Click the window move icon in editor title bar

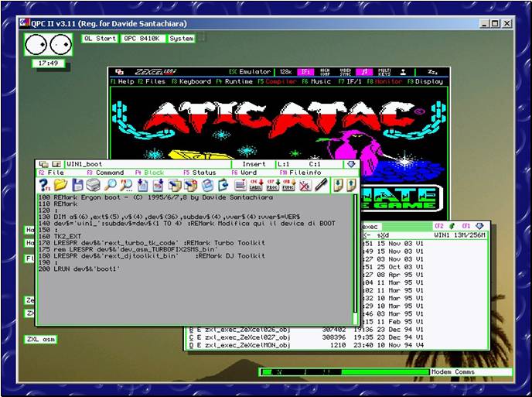click(43, 164)
